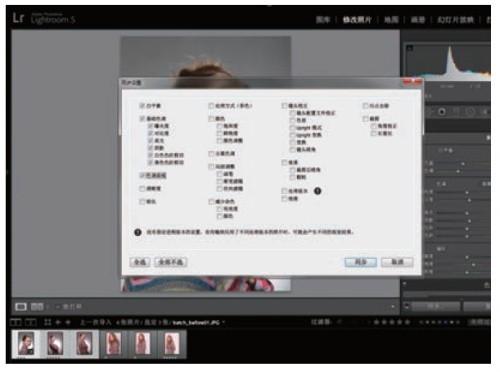Switch to loupe view in the toolbar
The image size is (500, 372).
click(21, 307)
